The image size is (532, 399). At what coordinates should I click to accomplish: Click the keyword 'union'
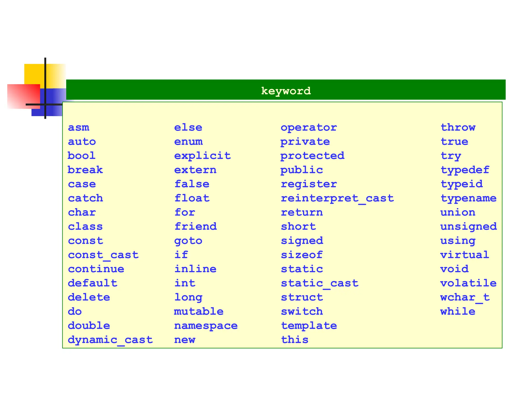[458, 212]
